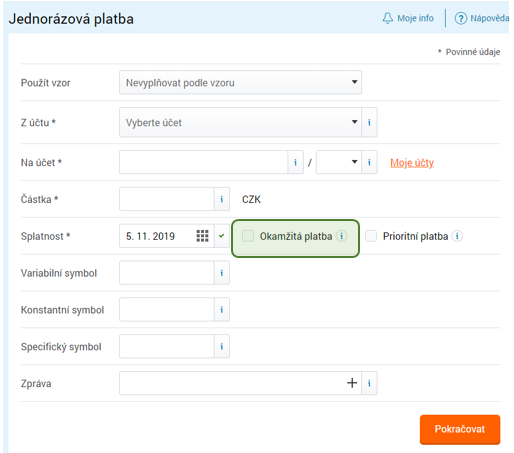
Task: Open the Splatnost calendar date picker icon
Action: point(202,236)
